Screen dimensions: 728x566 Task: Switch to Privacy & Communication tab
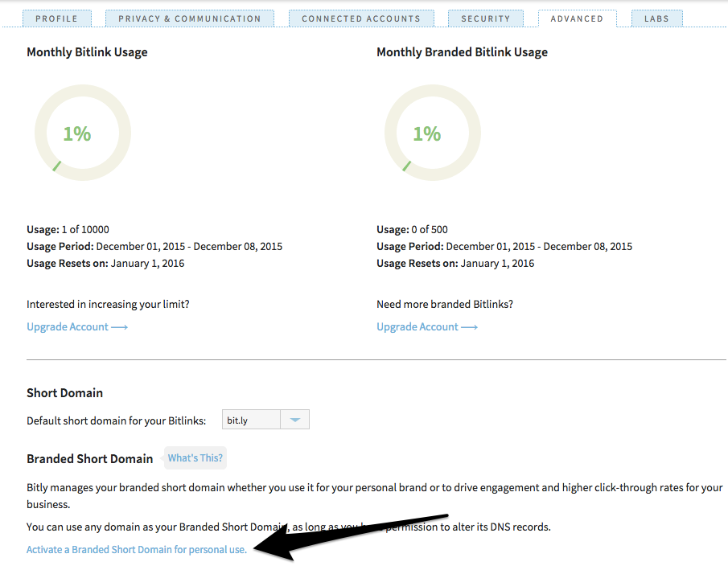(x=189, y=18)
